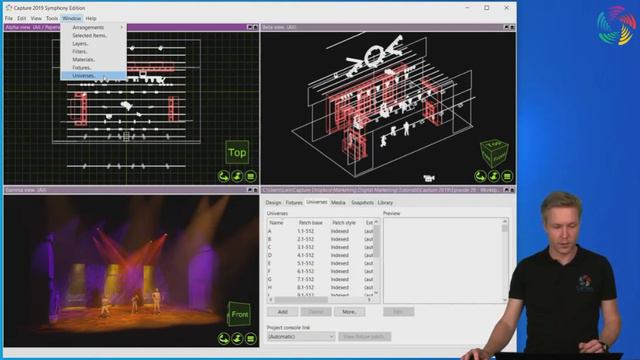
Task: Click the Universes list vertical scrollbar
Action: [376, 258]
